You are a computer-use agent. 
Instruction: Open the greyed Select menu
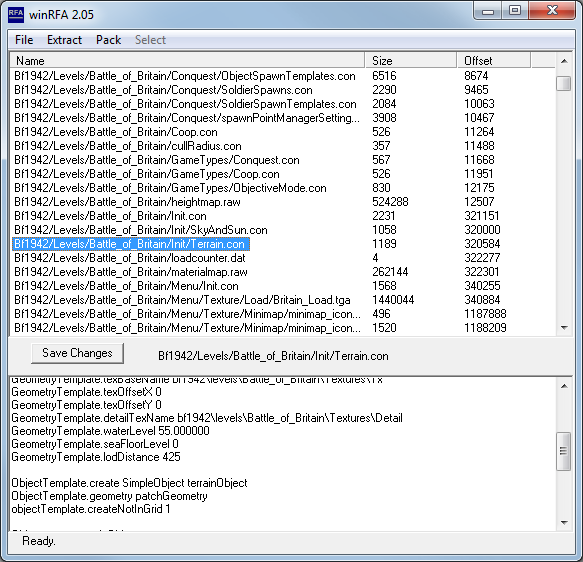150,40
